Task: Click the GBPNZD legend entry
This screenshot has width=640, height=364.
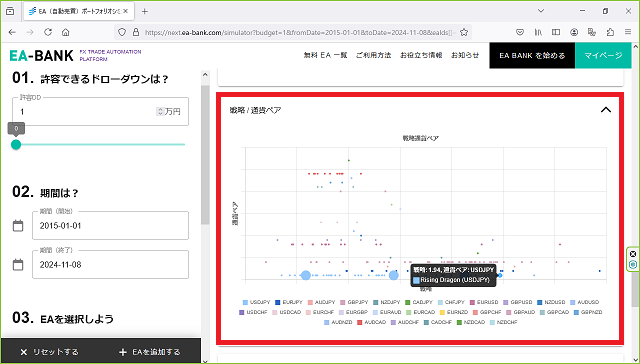Action: click(588, 312)
